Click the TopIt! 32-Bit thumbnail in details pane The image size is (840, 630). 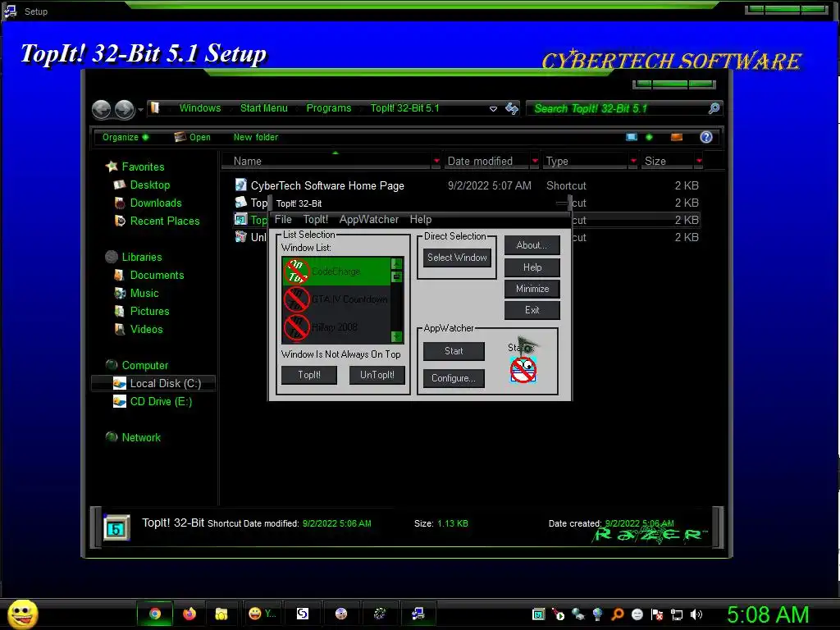pyautogui.click(x=116, y=528)
